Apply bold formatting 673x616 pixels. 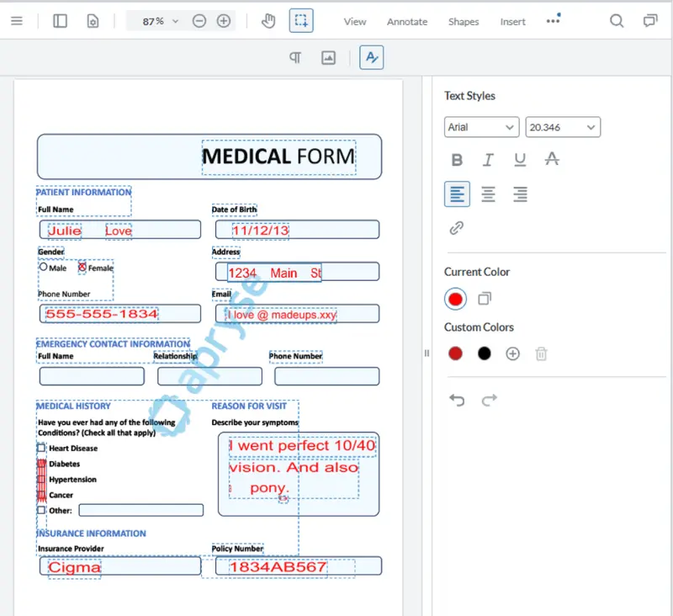[x=457, y=160]
